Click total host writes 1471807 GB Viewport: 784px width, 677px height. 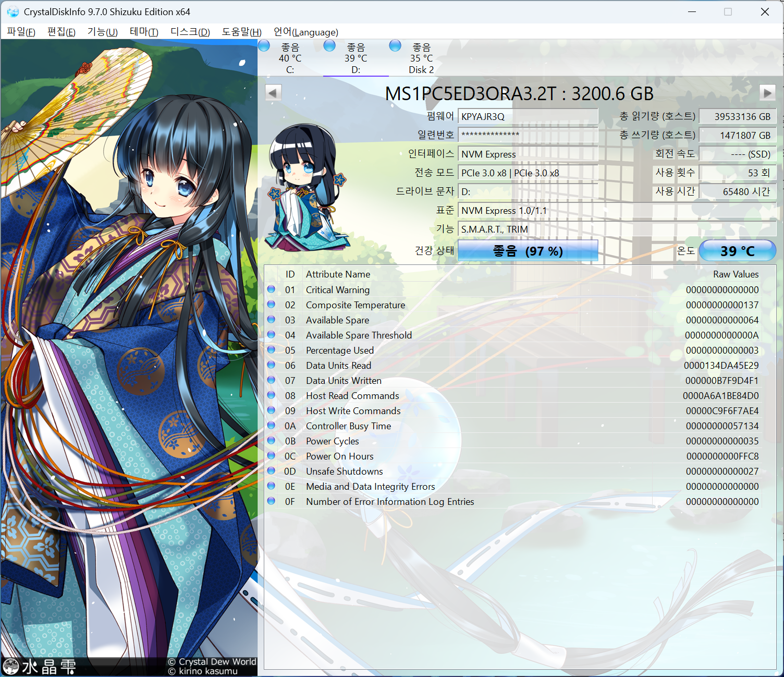[x=737, y=135]
